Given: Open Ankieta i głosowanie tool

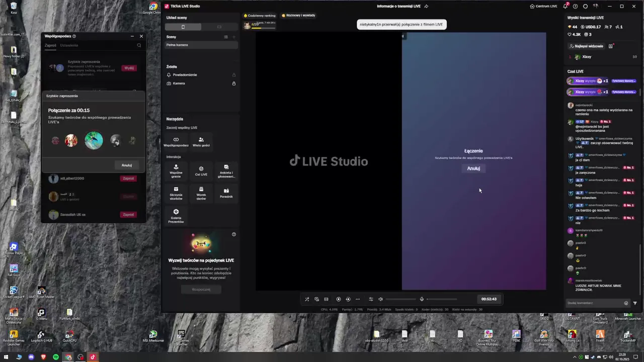Looking at the screenshot, I should pyautogui.click(x=226, y=171).
